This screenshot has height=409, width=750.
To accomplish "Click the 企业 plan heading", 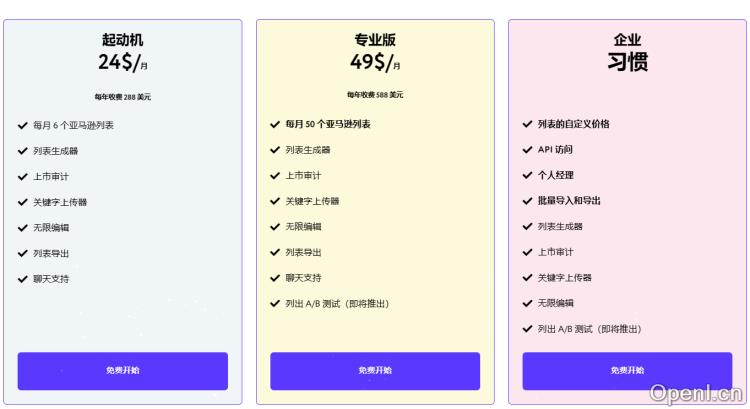I will [x=627, y=40].
